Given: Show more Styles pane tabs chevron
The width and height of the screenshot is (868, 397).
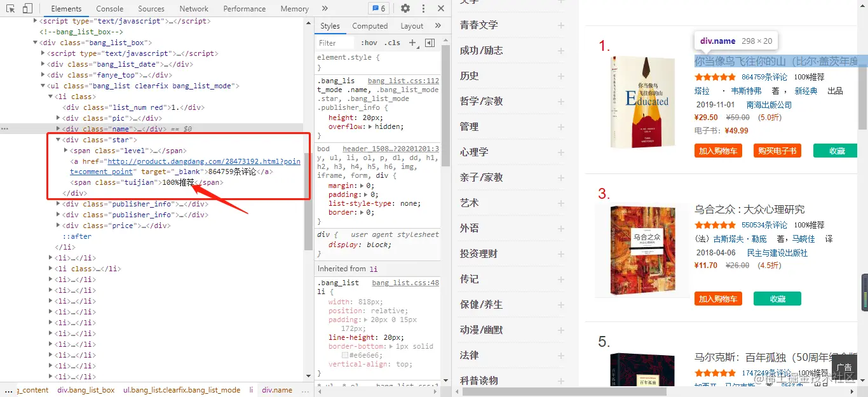Looking at the screenshot, I should coord(438,26).
